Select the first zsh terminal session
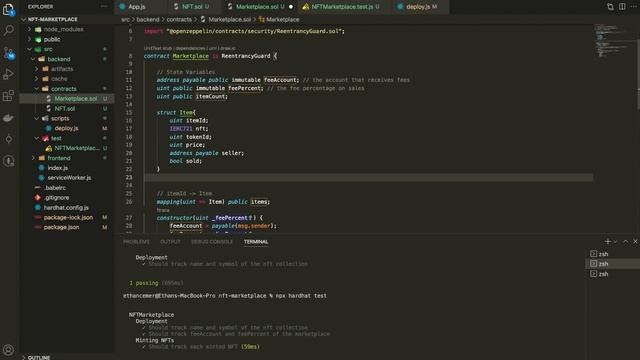 [x=613, y=254]
